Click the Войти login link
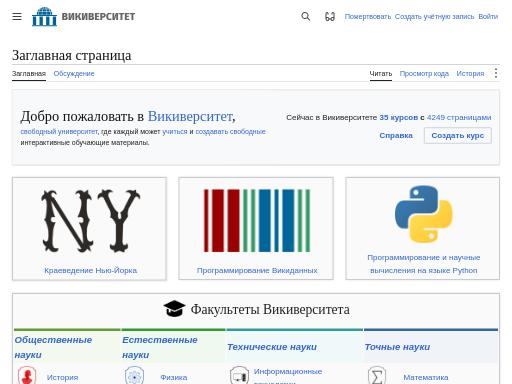512x384 pixels. (x=488, y=16)
